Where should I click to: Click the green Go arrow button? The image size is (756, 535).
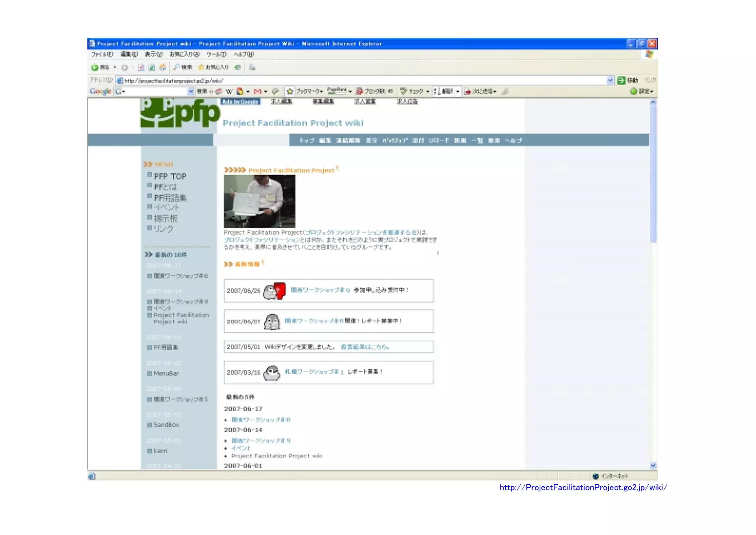pyautogui.click(x=621, y=80)
